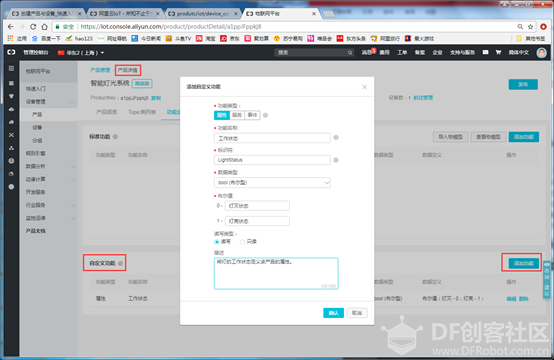Close the 添加自定义功能 dialog with X
Viewport: 554px width, 360px height.
click(365, 87)
